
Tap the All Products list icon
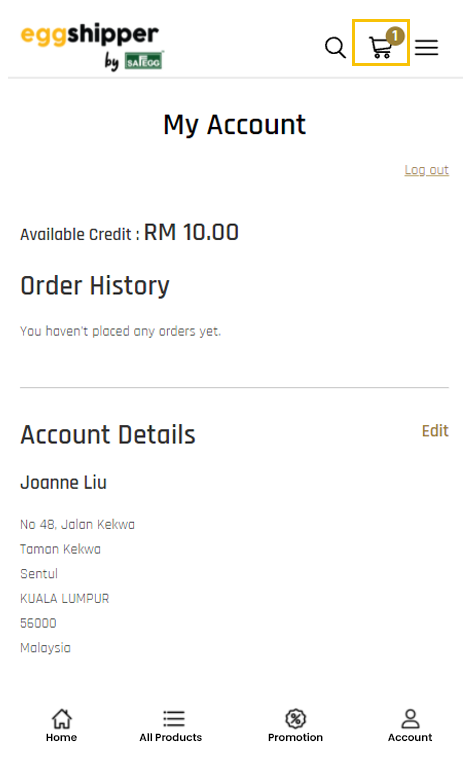click(x=174, y=718)
